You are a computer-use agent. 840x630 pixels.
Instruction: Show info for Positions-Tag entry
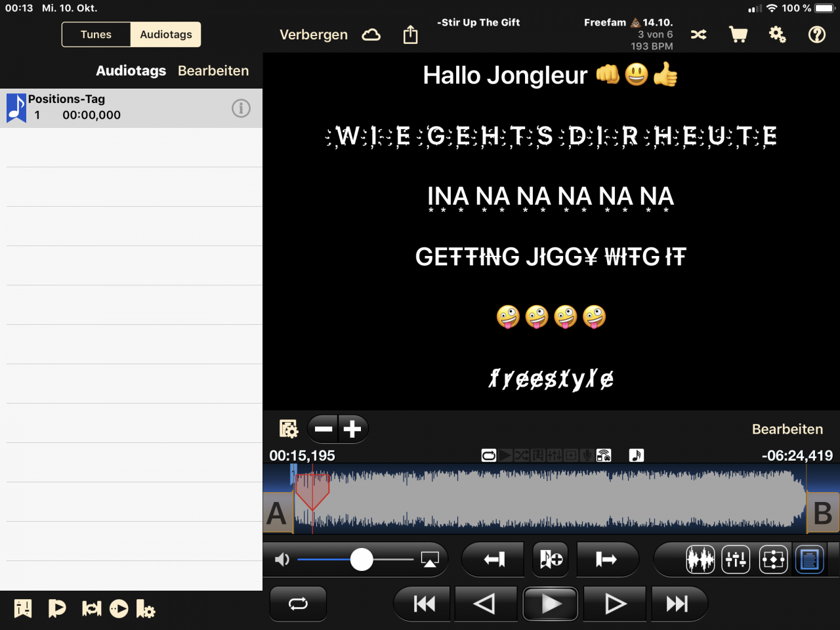click(241, 108)
